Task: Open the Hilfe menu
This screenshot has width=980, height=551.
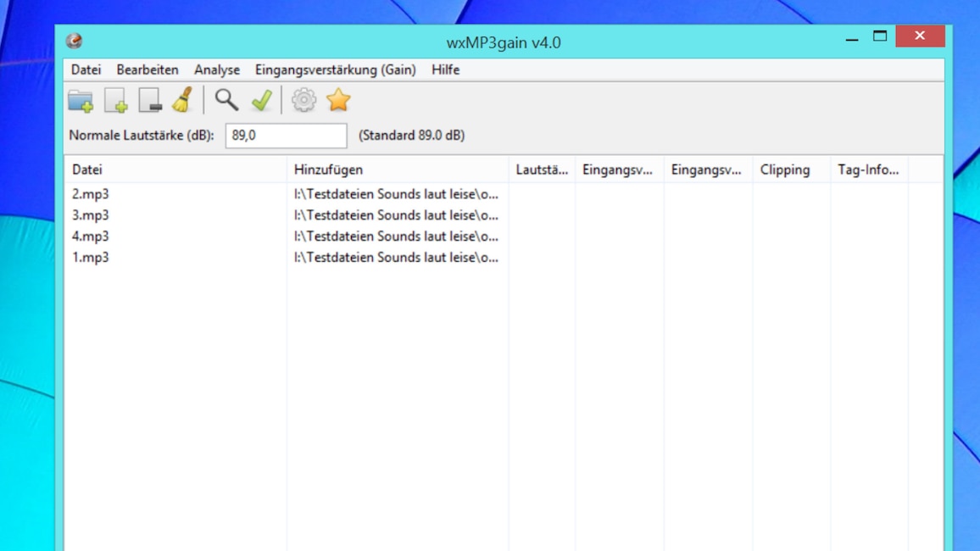Action: [446, 70]
